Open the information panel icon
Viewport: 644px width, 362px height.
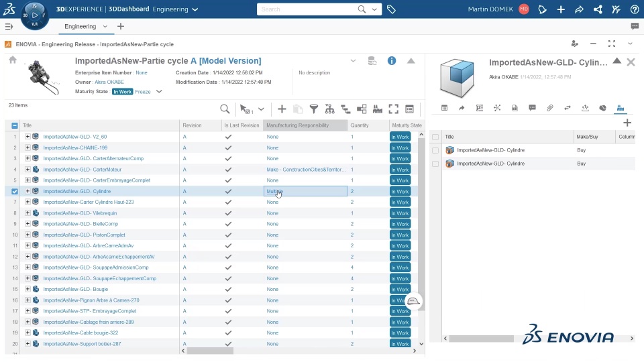tap(391, 61)
